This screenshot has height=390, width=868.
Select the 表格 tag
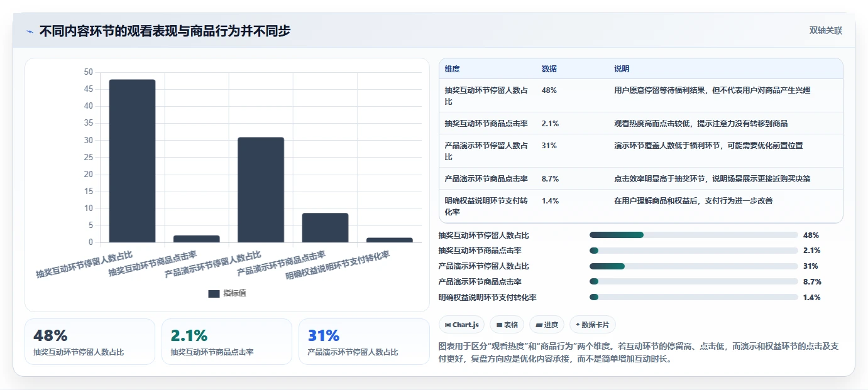507,325
